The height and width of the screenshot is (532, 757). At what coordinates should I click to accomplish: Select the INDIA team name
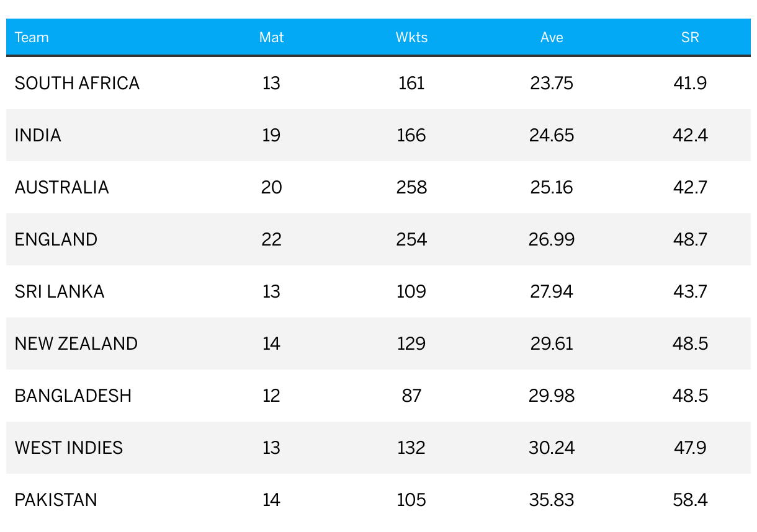pyautogui.click(x=38, y=135)
